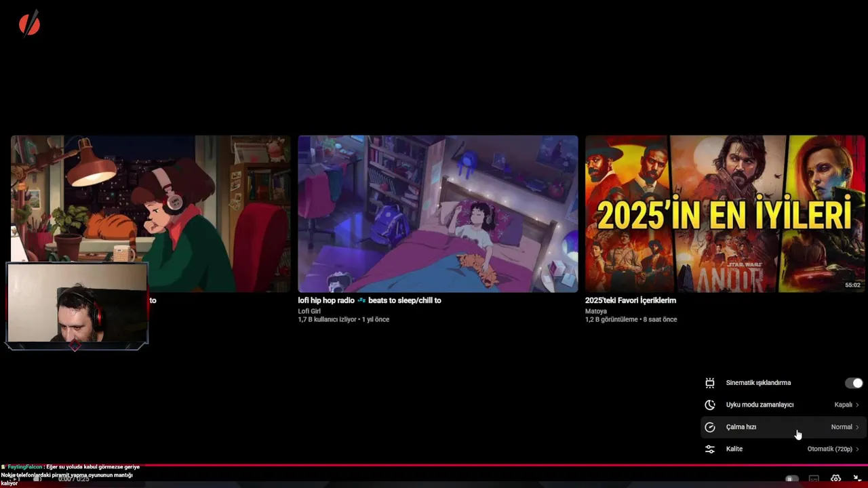The image size is (868, 488).
Task: Click the cinematic lighting icon
Action: (x=710, y=383)
